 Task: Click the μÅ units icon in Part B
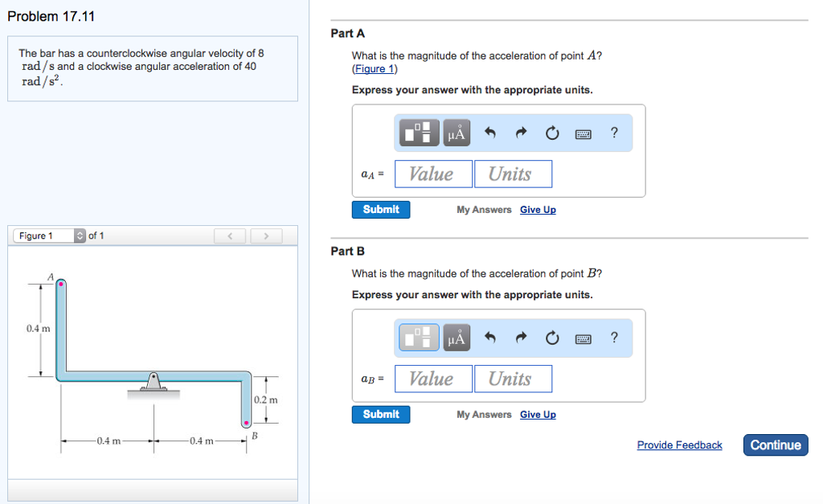(456, 337)
